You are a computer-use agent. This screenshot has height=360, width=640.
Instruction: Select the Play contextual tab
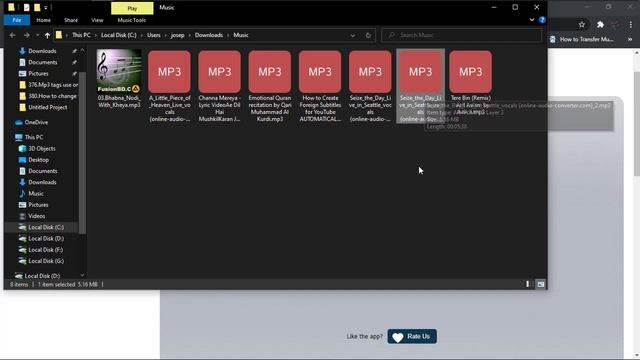tap(132, 8)
